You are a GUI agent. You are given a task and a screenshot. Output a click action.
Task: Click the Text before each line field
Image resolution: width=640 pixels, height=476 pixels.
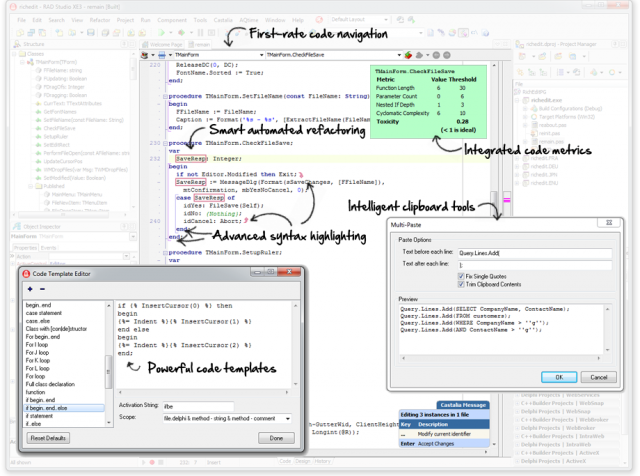click(535, 253)
